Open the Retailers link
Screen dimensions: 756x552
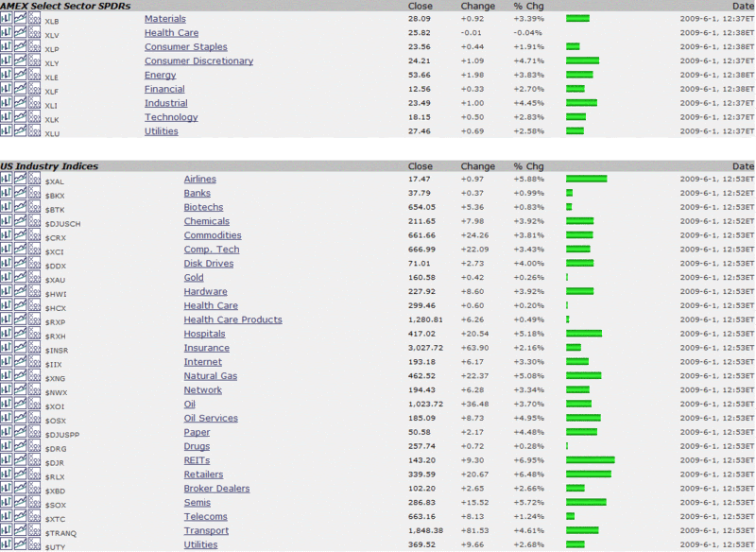(x=203, y=474)
